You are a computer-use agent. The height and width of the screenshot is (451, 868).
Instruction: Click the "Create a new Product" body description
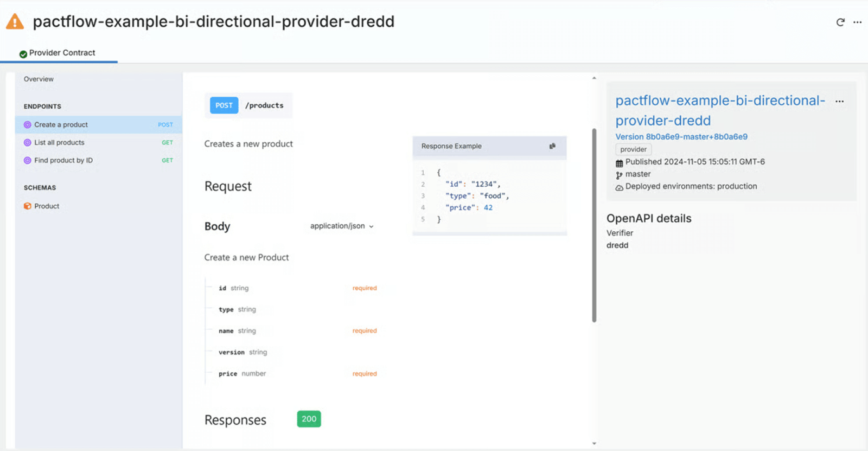pyautogui.click(x=247, y=258)
